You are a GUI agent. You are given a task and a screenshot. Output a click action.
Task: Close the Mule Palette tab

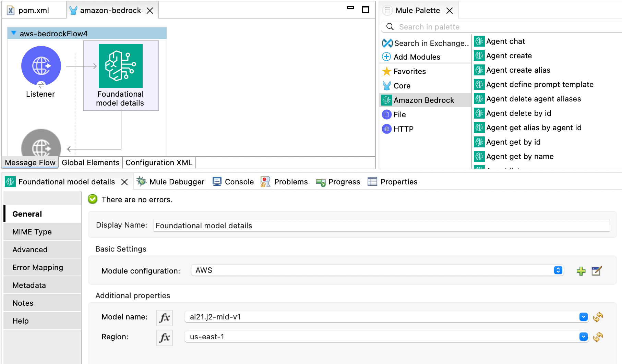click(450, 11)
